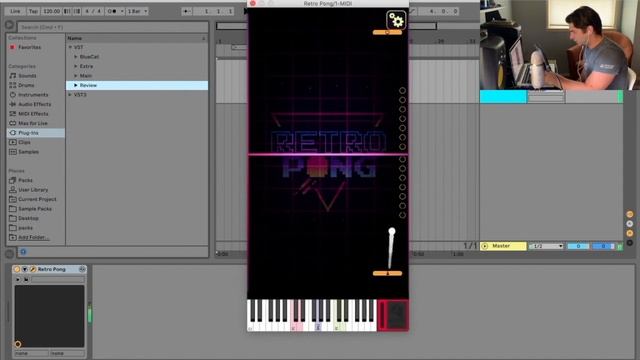Image resolution: width=640 pixels, height=360 pixels.
Task: Open the metronome settings arrow
Action: click(x=122, y=11)
